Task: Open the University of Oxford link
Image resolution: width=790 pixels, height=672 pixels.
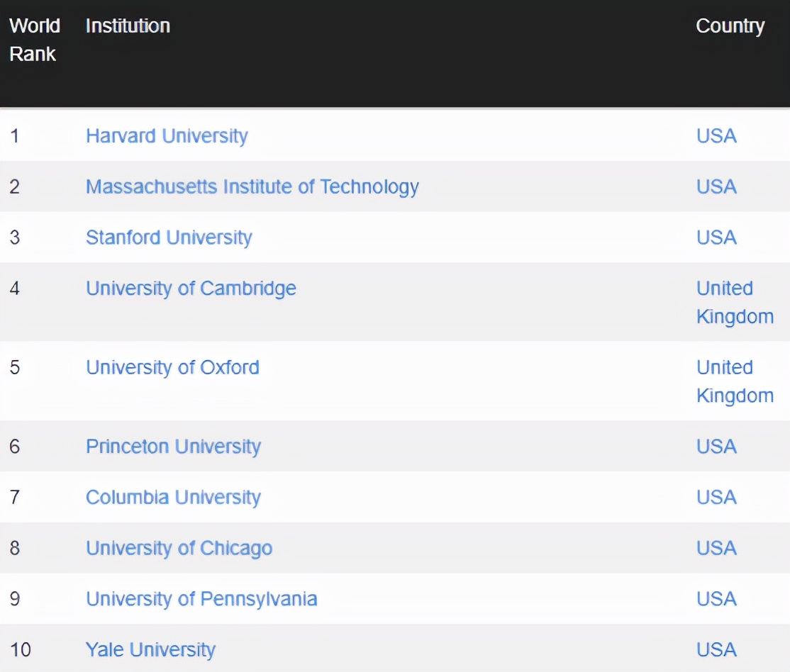Action: point(172,367)
